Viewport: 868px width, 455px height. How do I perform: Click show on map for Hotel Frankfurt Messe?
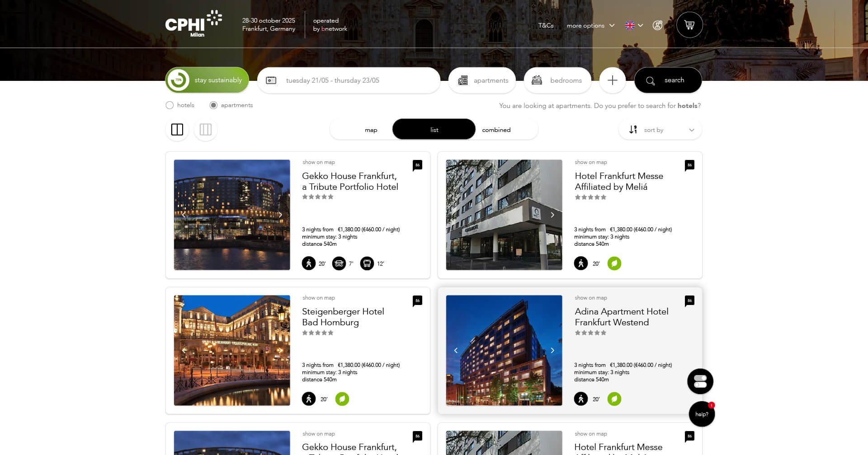click(591, 162)
